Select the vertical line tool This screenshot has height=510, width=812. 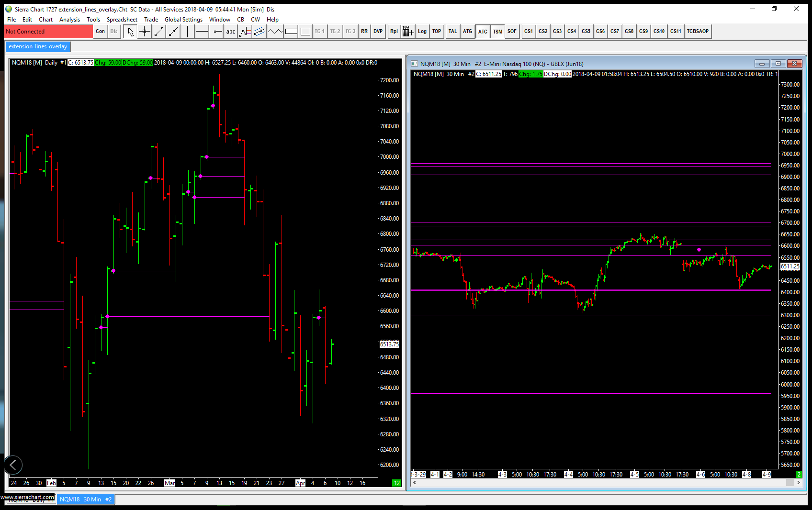[188, 32]
